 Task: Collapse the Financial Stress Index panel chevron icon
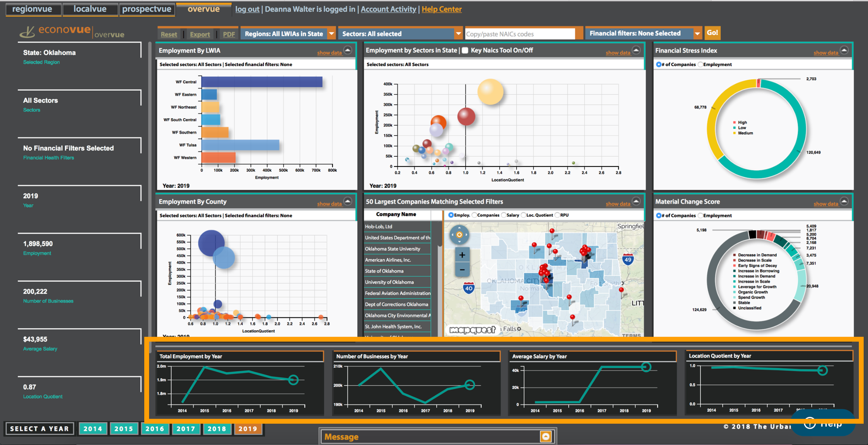pyautogui.click(x=844, y=50)
